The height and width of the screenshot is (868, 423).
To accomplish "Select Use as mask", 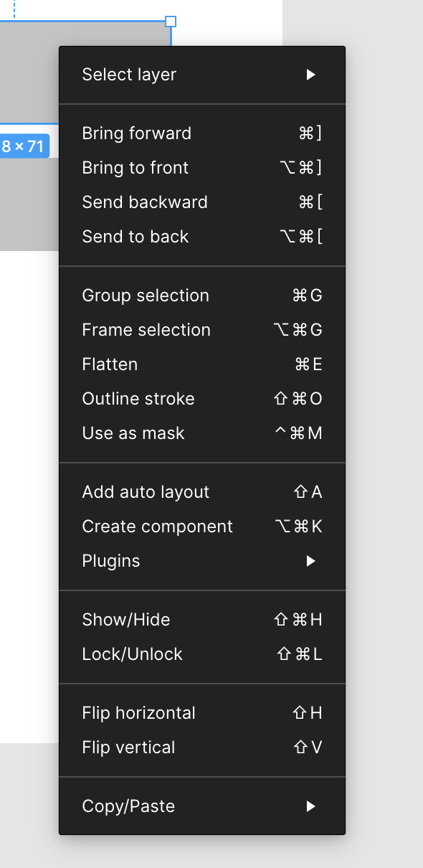I will click(x=202, y=433).
